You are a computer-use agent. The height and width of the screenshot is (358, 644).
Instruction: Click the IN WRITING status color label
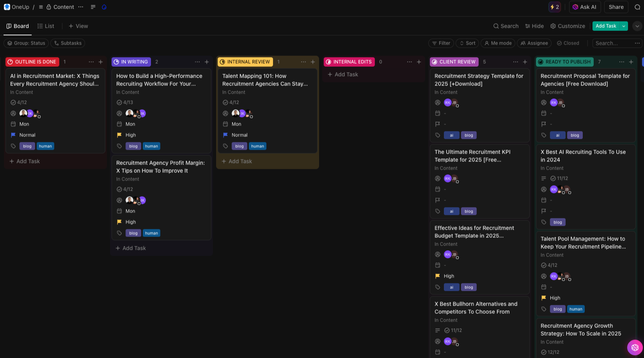[x=131, y=62]
